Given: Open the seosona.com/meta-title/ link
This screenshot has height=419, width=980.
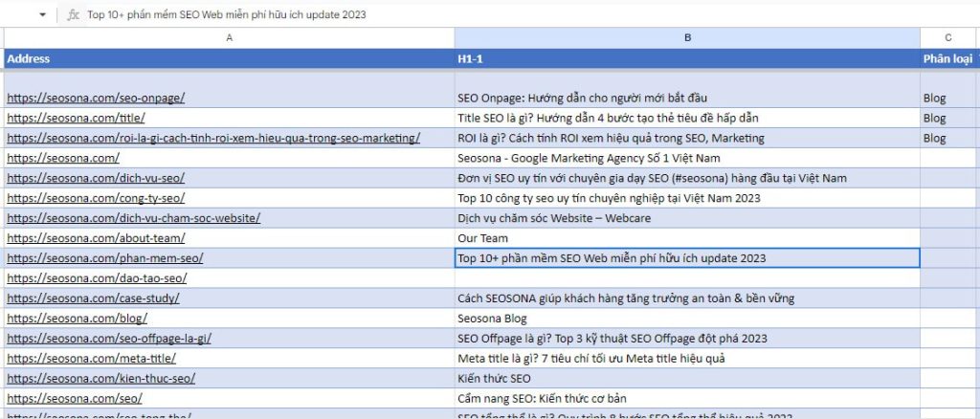Looking at the screenshot, I should (91, 358).
